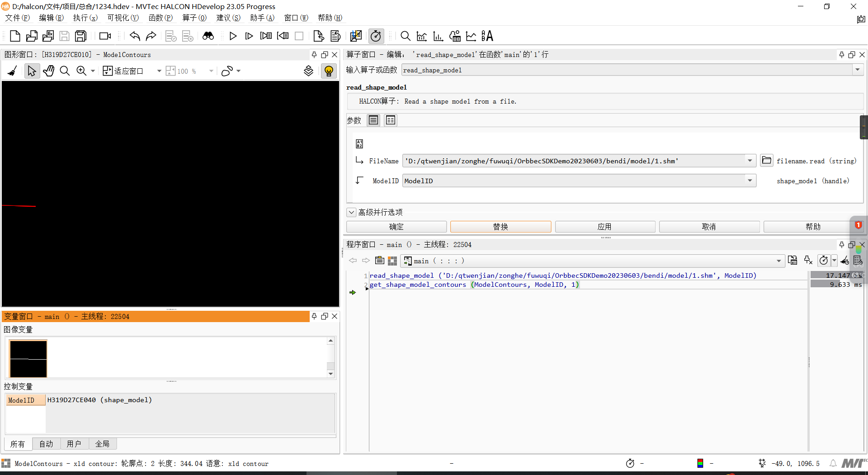Confirm with the 确定 button
Screen dimensions: 868x475
point(396,227)
